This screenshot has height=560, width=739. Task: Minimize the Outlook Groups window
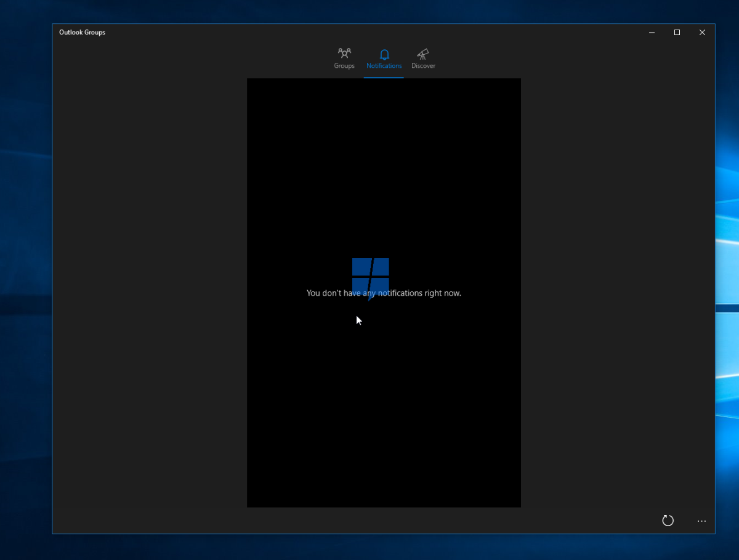click(652, 33)
